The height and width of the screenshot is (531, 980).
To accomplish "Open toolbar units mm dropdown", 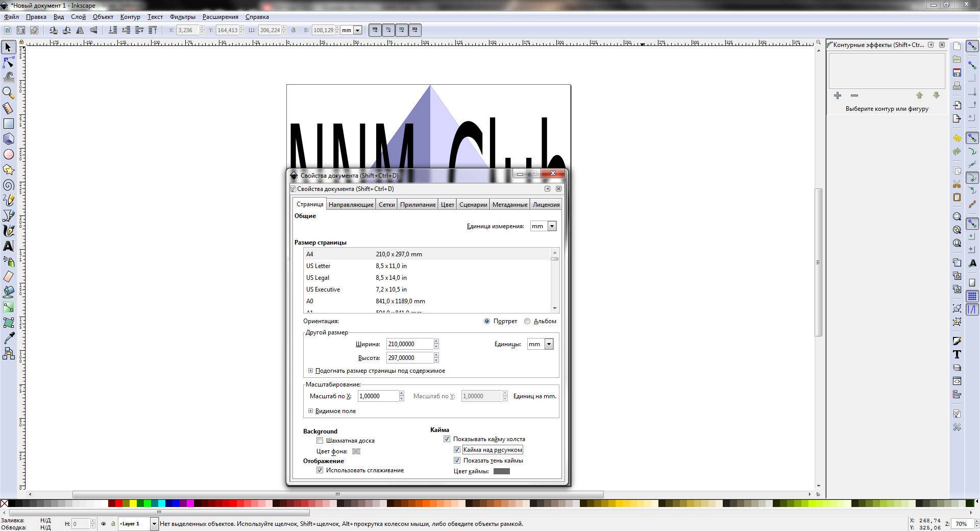I will pyautogui.click(x=358, y=30).
